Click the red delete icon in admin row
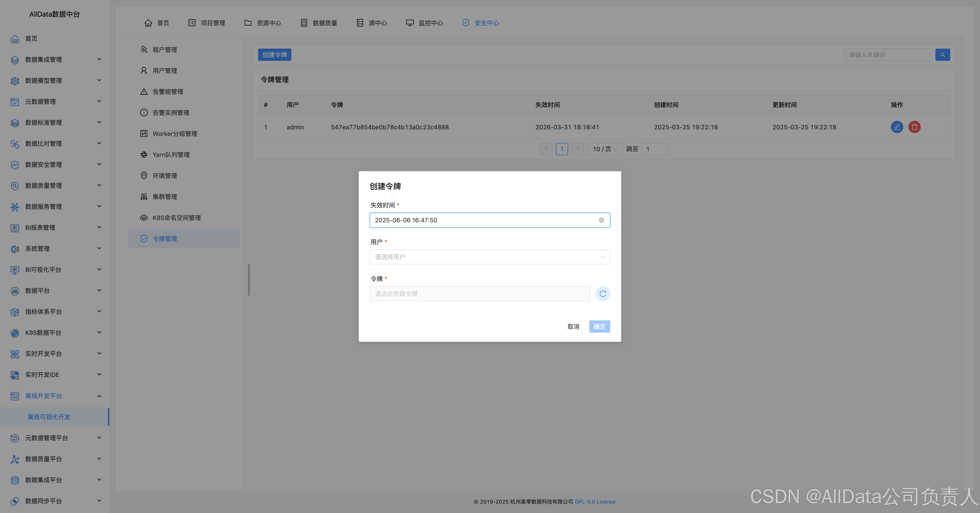Viewport: 980px width, 513px height. (x=915, y=127)
